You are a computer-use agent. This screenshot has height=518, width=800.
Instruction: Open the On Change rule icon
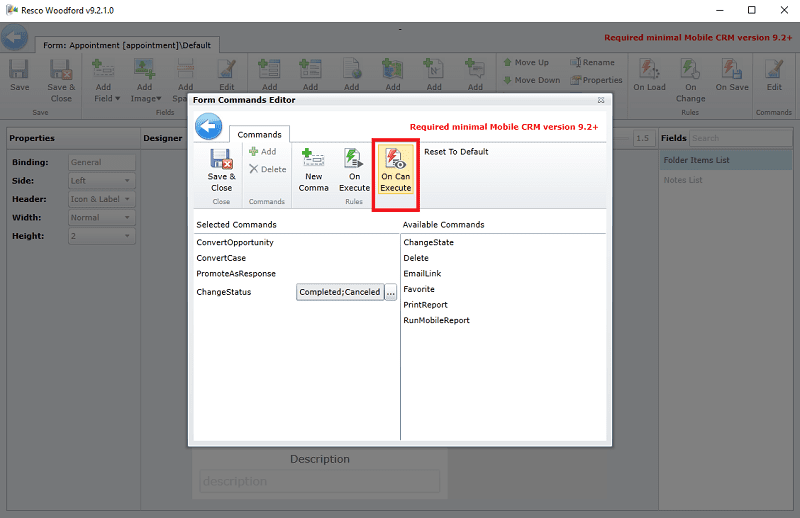tap(690, 81)
